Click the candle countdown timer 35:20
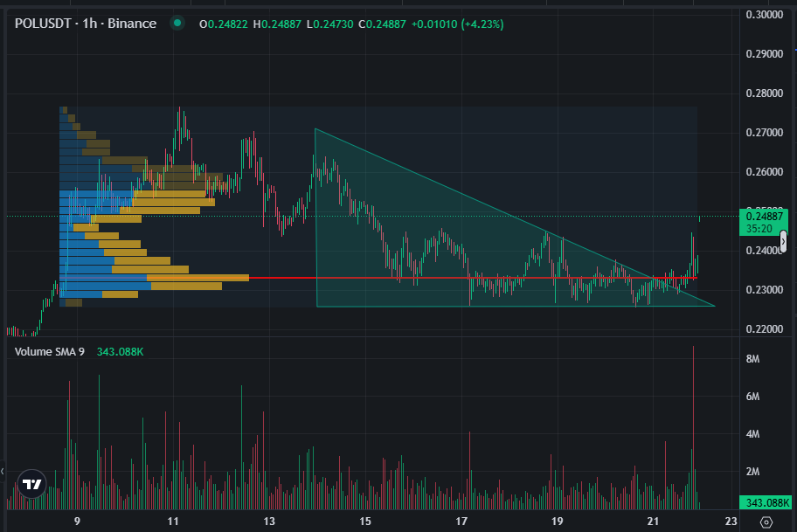The image size is (797, 532). click(759, 229)
